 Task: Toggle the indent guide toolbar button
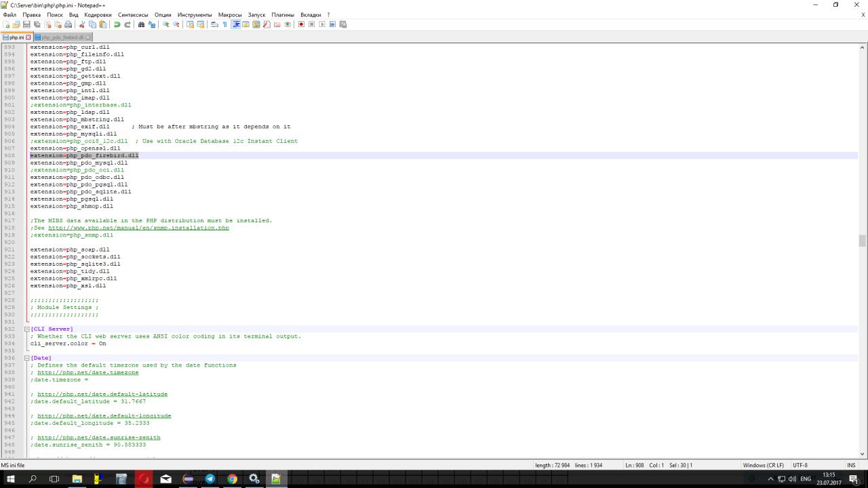[x=236, y=24]
